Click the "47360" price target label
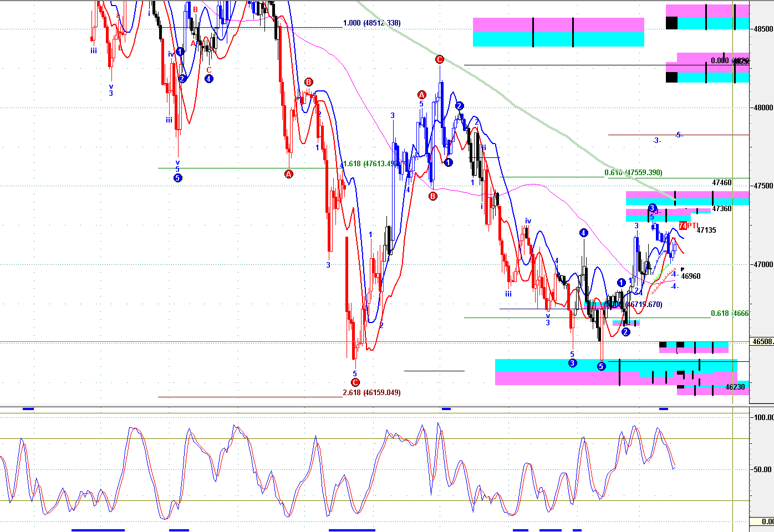Viewport: 774px width, 532px height. point(722,209)
